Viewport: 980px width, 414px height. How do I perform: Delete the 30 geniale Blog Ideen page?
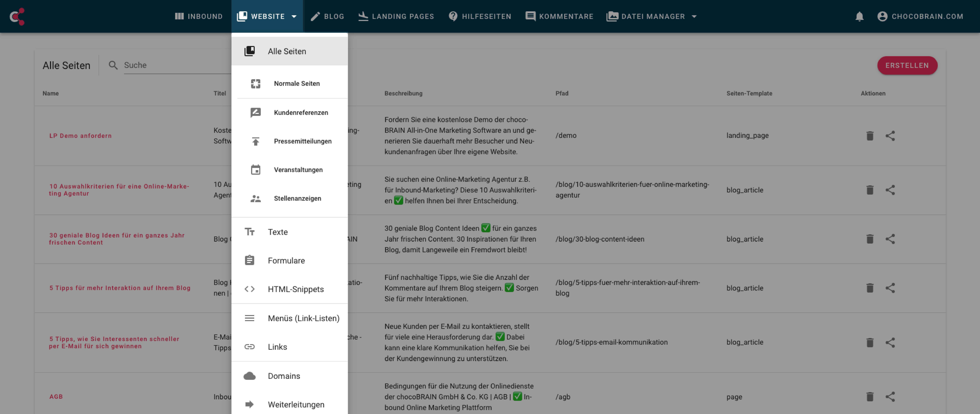(870, 239)
